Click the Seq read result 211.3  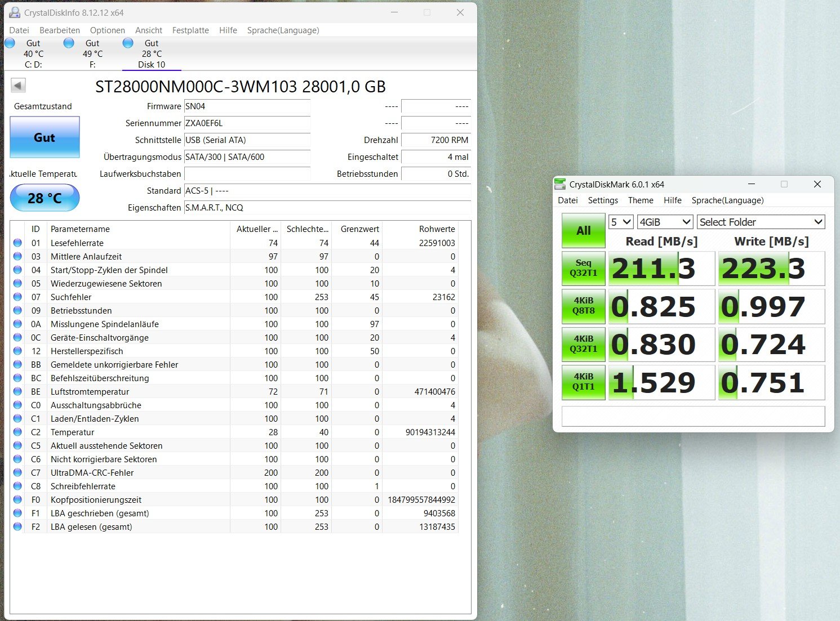coord(661,268)
